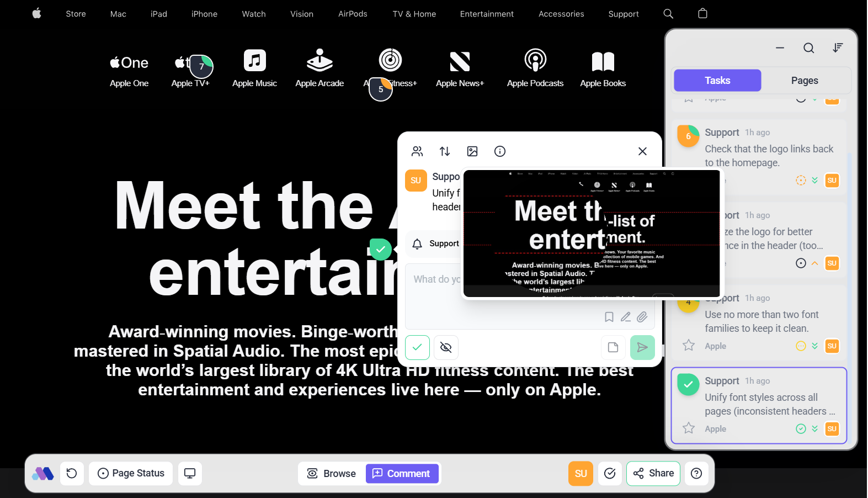
Task: Click the undo refresh icon in bottom toolbar
Action: click(72, 473)
